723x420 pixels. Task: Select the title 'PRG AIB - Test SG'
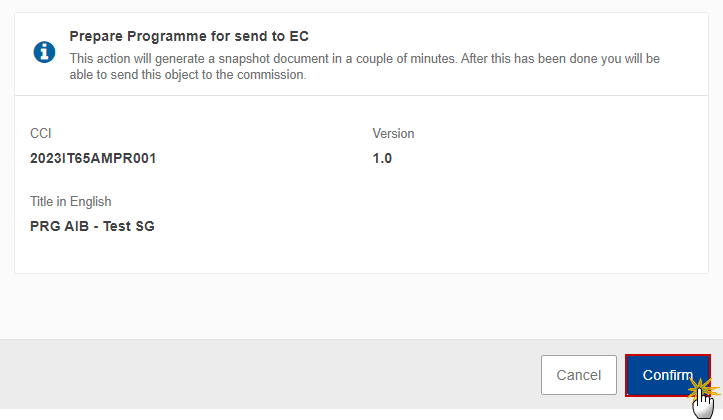tap(92, 226)
